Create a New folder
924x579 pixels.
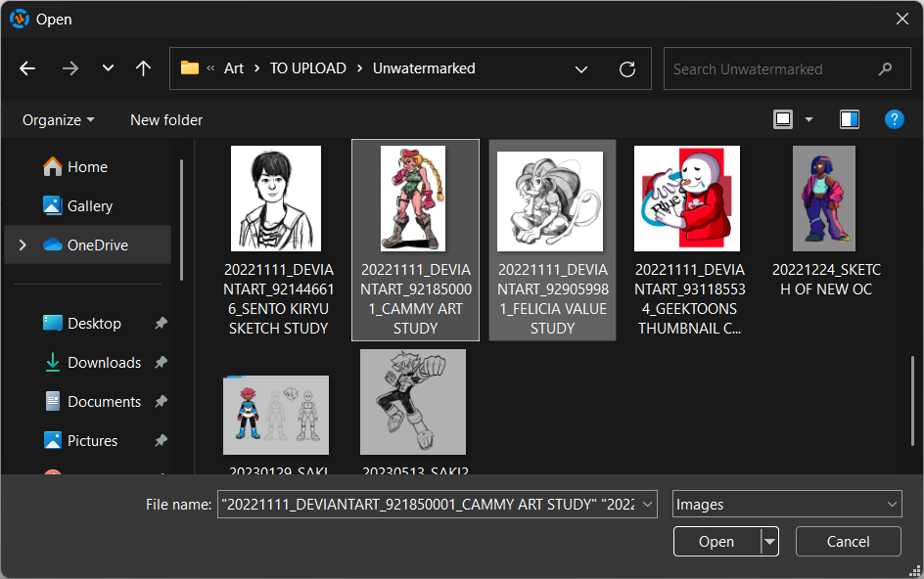(x=166, y=120)
